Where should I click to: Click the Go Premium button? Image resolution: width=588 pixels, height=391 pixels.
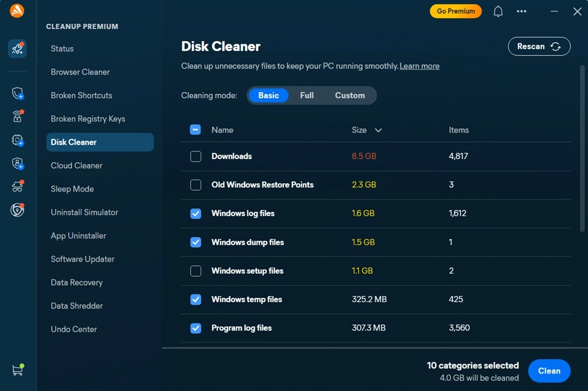click(456, 11)
